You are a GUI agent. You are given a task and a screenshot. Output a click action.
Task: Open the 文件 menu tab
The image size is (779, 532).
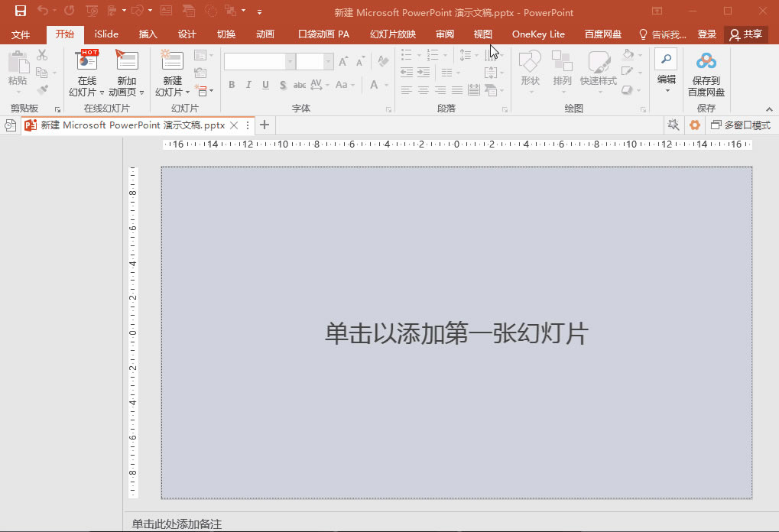(21, 34)
